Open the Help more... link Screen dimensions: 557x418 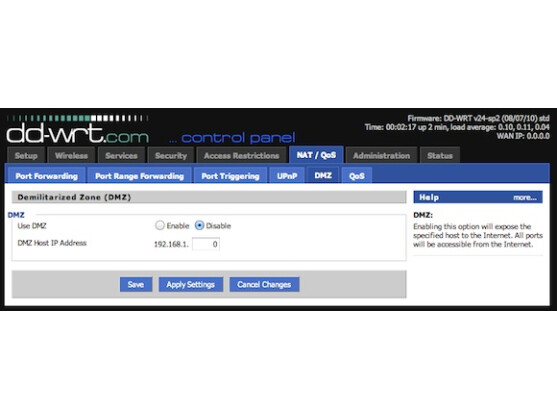click(x=525, y=197)
